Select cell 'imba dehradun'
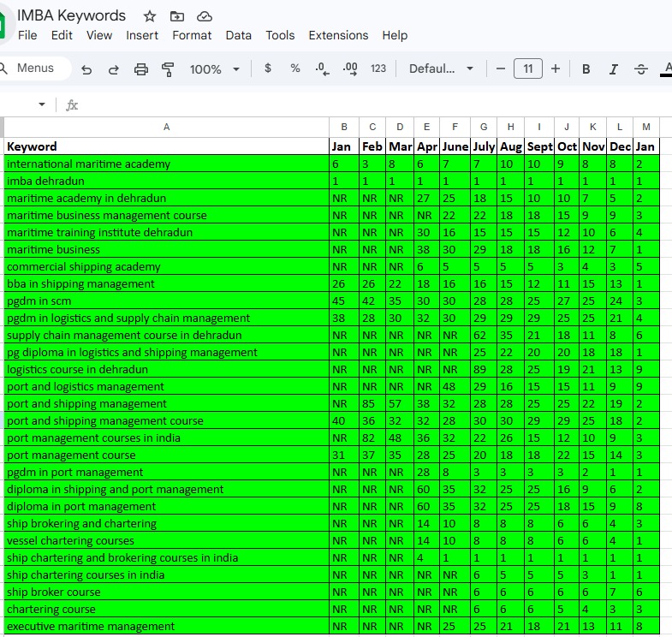The height and width of the screenshot is (637, 672). coord(166,181)
